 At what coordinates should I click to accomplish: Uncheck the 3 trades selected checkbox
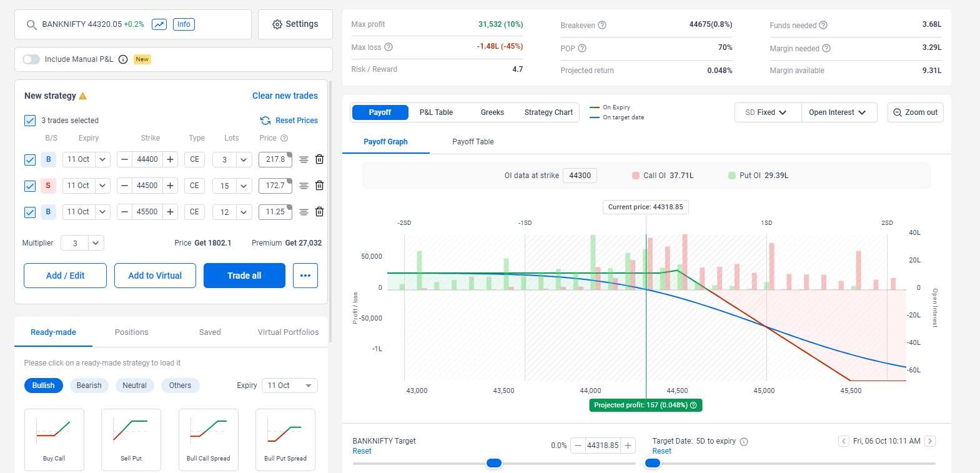coord(30,121)
